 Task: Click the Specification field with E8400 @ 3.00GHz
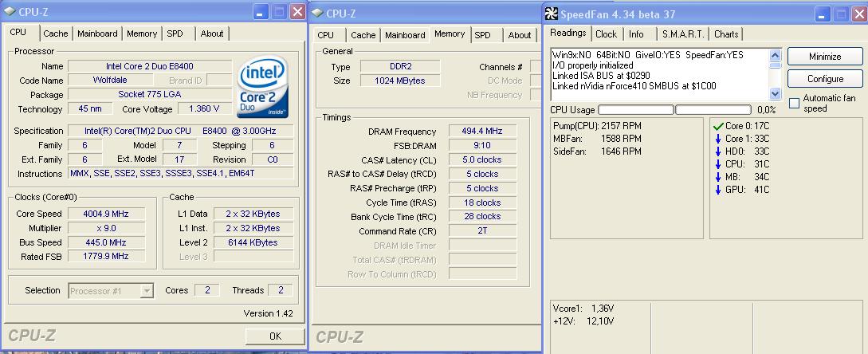(x=180, y=132)
